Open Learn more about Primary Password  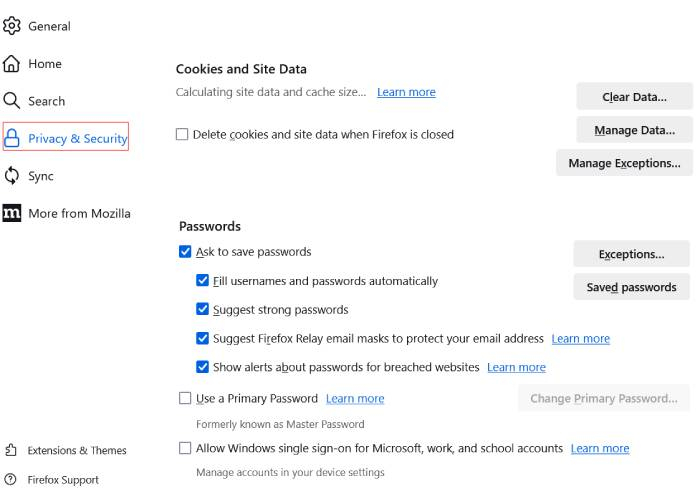pyautogui.click(x=355, y=399)
